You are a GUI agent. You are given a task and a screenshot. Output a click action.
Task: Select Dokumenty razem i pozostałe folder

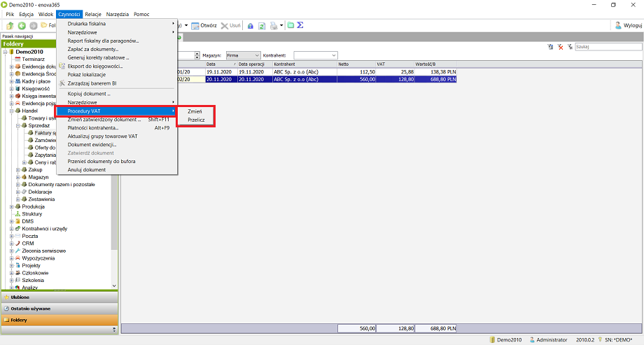(x=62, y=185)
